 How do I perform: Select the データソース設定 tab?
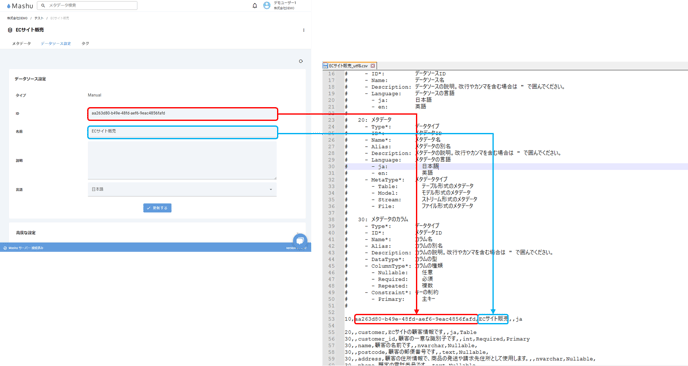[56, 44]
